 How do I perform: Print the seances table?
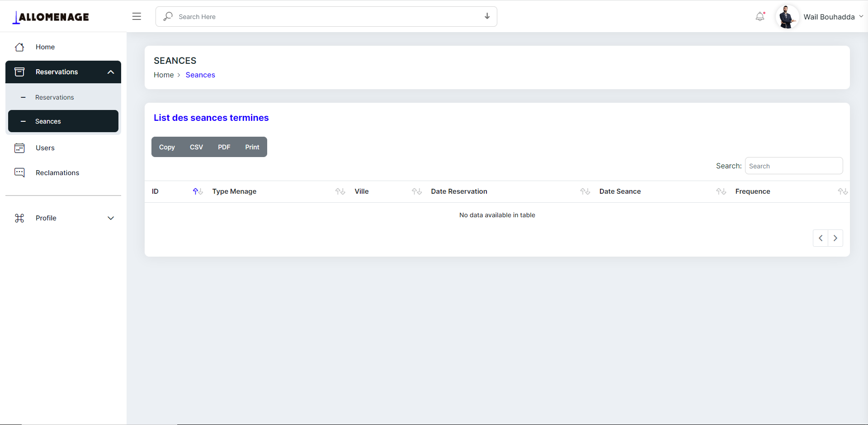click(252, 147)
